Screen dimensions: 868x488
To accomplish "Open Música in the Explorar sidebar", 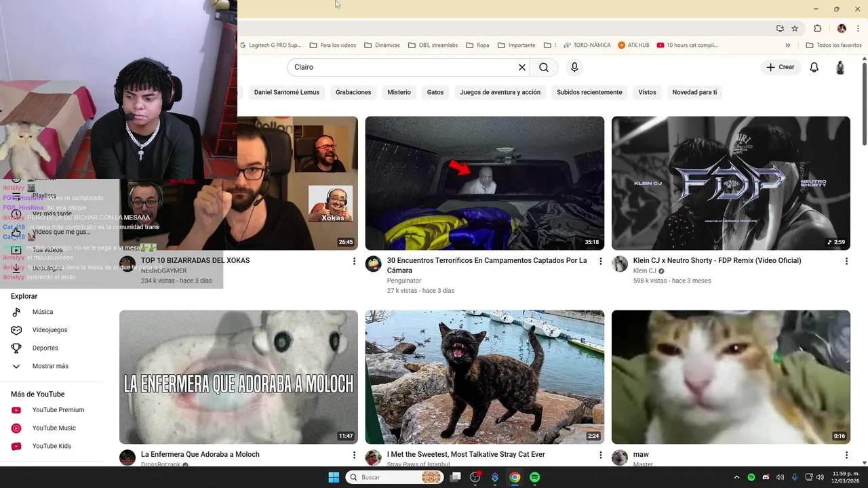I will [x=52, y=312].
